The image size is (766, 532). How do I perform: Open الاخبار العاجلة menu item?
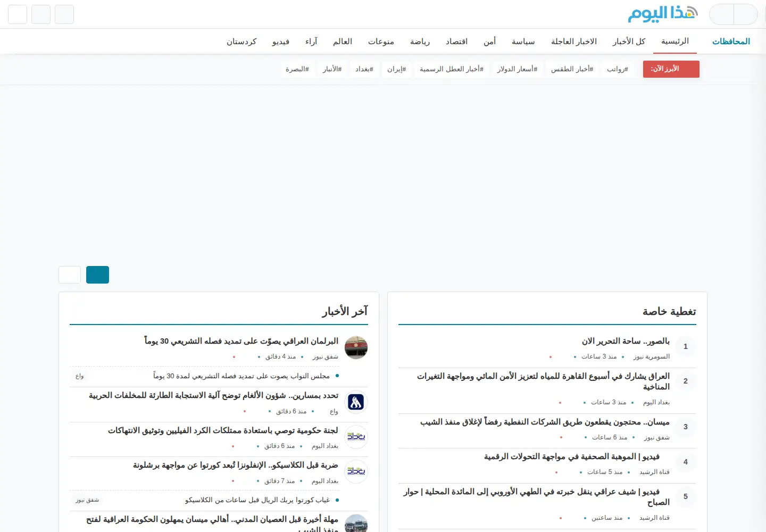pyautogui.click(x=574, y=41)
